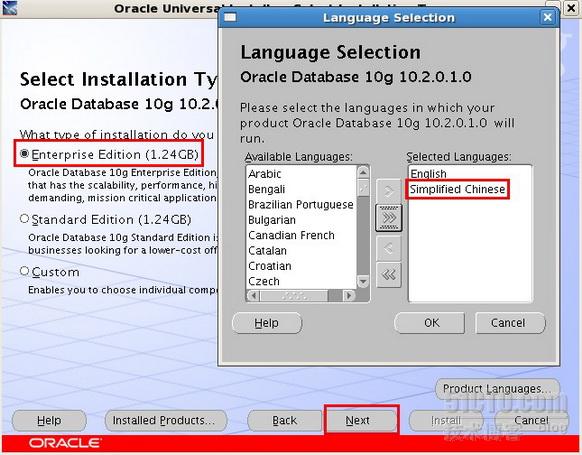The image size is (582, 455).
Task: Select Arabic in Available Languages
Action: point(265,174)
